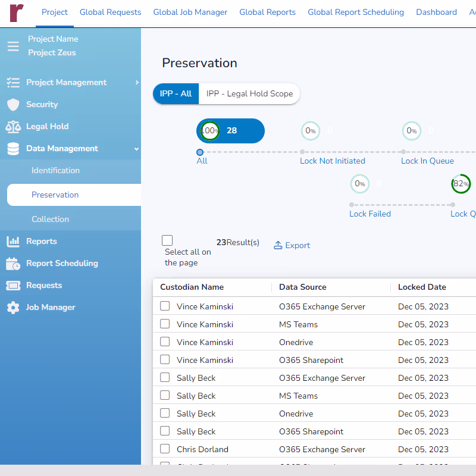Screen dimensions: 476x476
Task: Click the Legal Hold scales icon
Action: (13, 127)
